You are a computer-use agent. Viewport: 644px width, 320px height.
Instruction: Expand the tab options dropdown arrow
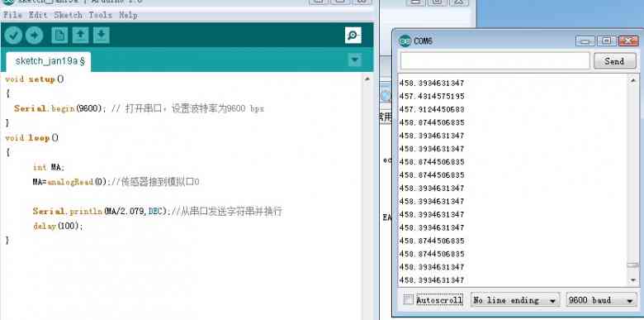pyautogui.click(x=355, y=60)
